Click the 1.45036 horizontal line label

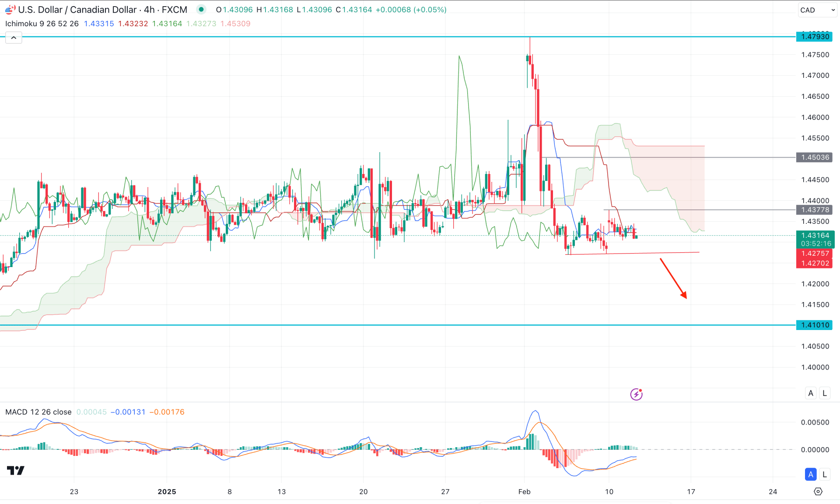point(814,157)
